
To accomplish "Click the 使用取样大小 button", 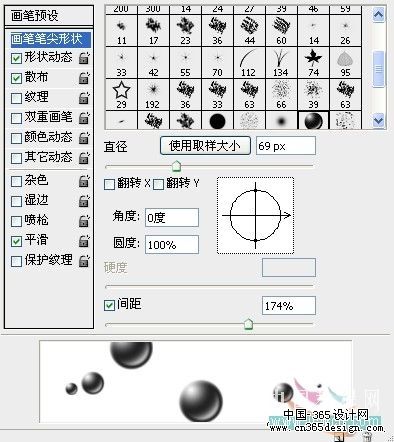I will 205,146.
